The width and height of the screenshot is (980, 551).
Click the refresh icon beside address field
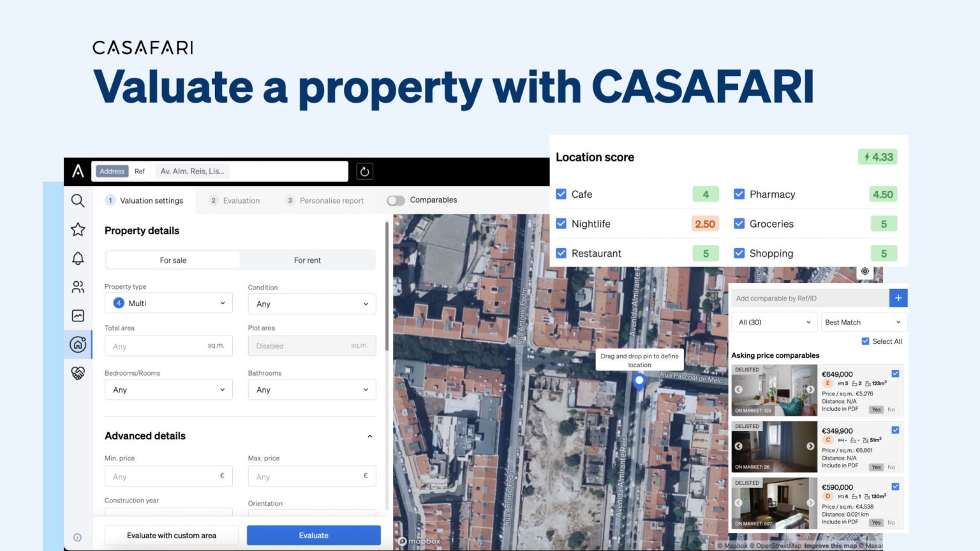pos(364,171)
